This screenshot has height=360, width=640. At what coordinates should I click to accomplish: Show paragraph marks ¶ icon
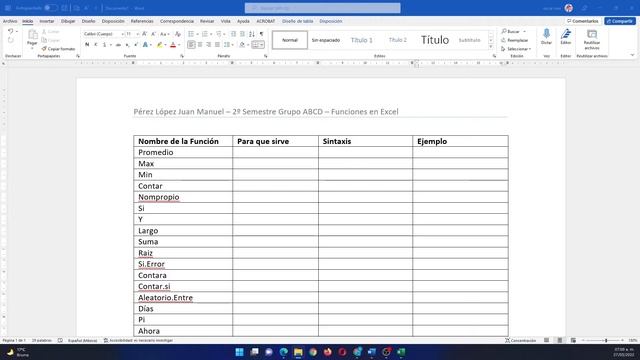coord(261,34)
